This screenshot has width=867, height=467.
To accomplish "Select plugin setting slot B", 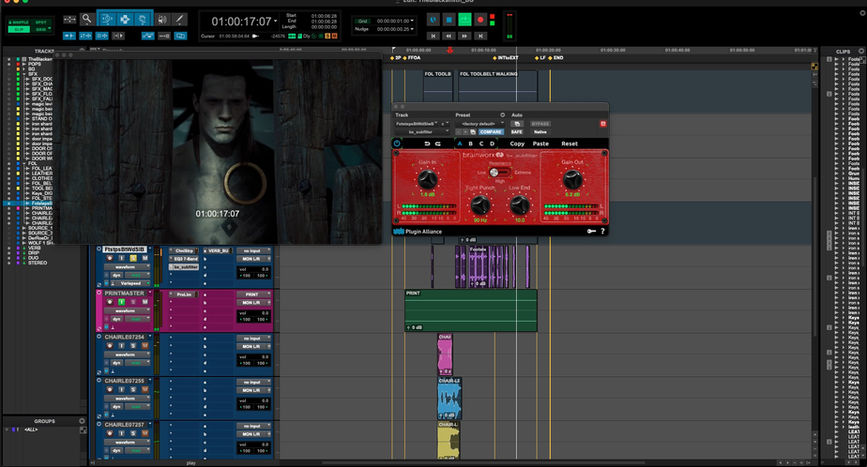I will (471, 144).
